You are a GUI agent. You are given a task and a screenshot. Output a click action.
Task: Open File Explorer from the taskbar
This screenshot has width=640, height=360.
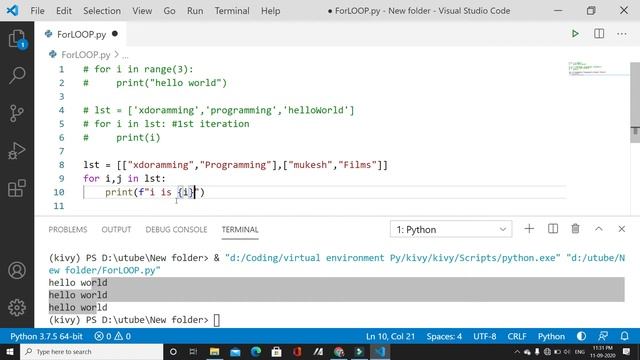(x=214, y=352)
